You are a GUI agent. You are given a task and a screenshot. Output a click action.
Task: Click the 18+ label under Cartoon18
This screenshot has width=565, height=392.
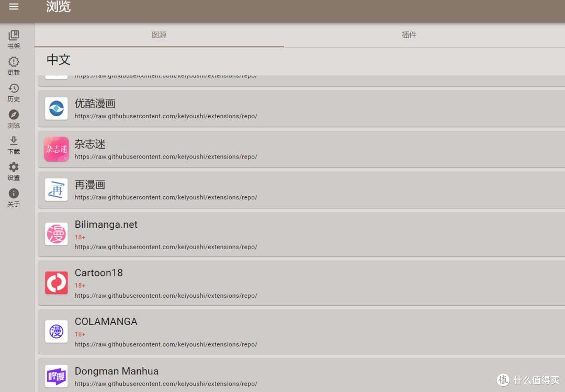[x=80, y=286]
